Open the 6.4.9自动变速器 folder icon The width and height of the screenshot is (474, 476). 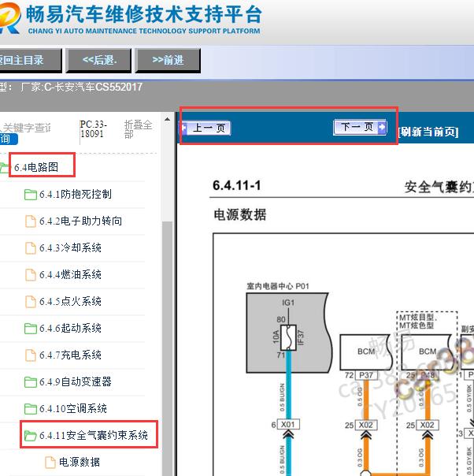pos(31,382)
